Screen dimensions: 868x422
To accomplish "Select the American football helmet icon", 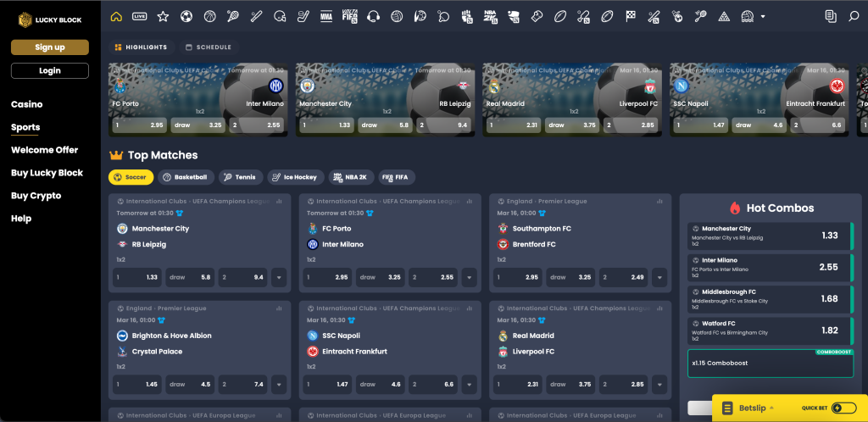I will [x=280, y=17].
